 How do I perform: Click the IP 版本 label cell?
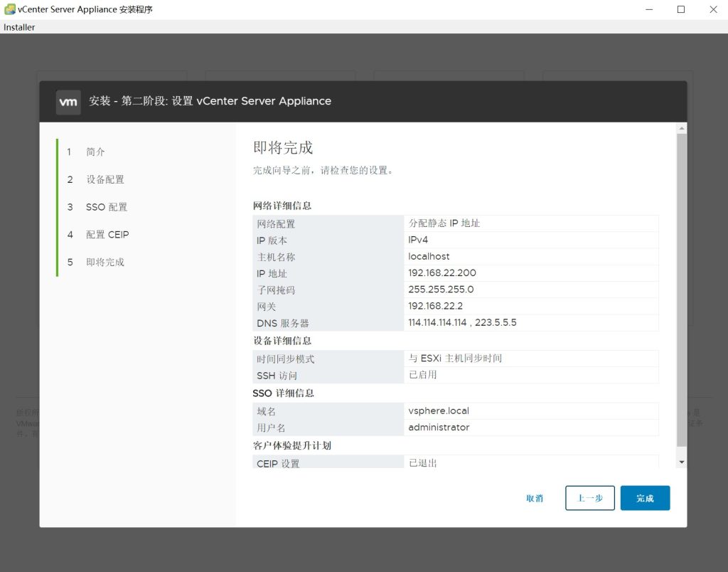pyautogui.click(x=328, y=240)
